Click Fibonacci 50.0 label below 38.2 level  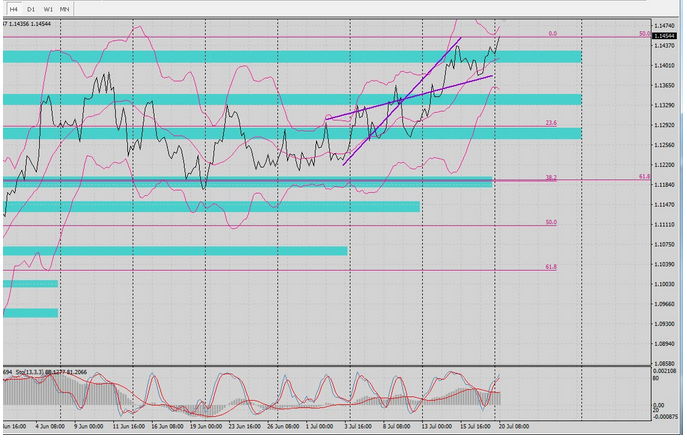click(x=550, y=222)
